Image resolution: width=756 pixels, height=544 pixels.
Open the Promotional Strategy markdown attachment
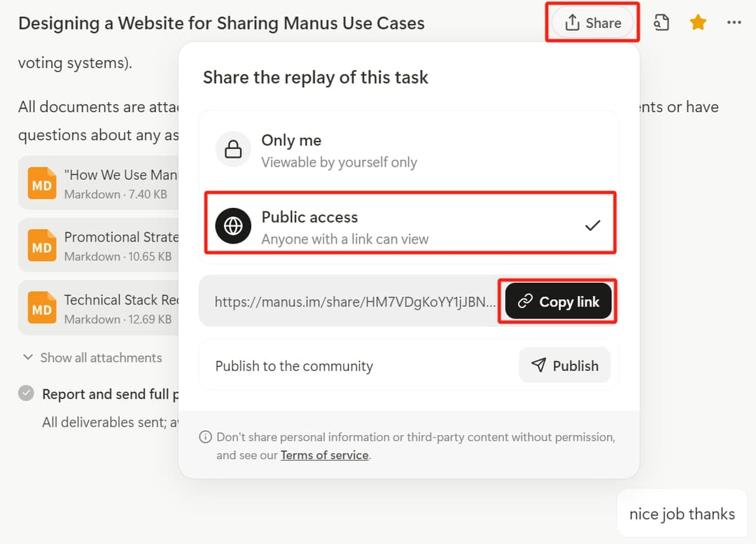pyautogui.click(x=99, y=246)
